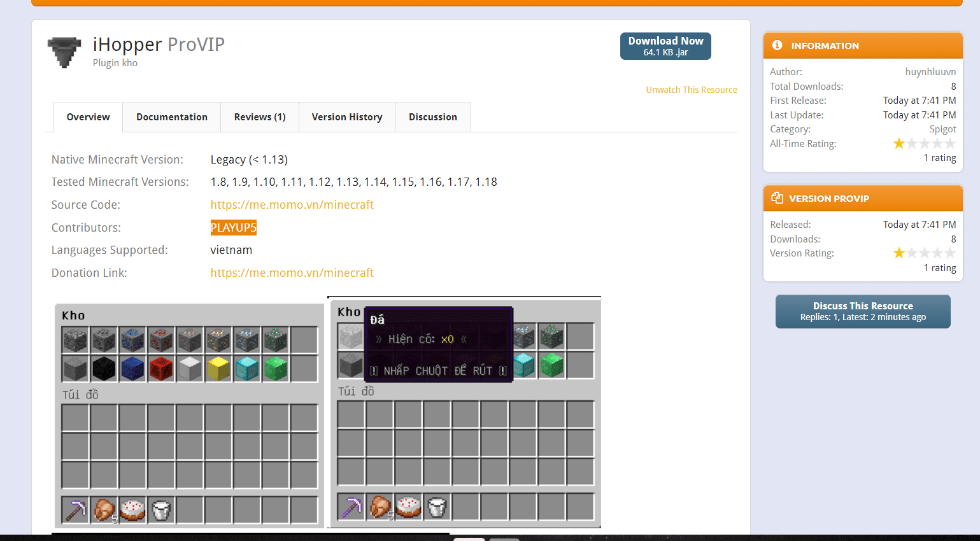Go to the Discussion tab

tap(433, 117)
